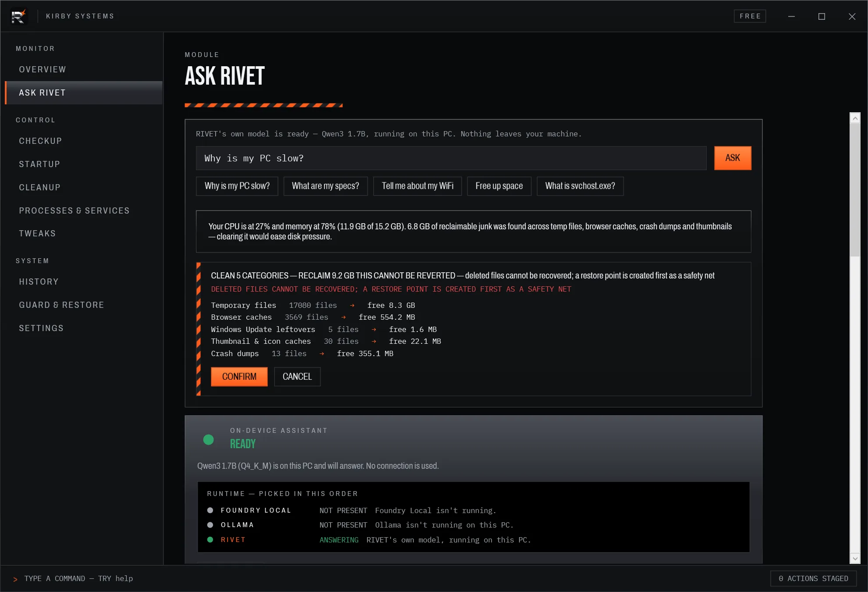Image resolution: width=868 pixels, height=592 pixels.
Task: Click the green RIVET runtime status dot
Action: click(210, 540)
